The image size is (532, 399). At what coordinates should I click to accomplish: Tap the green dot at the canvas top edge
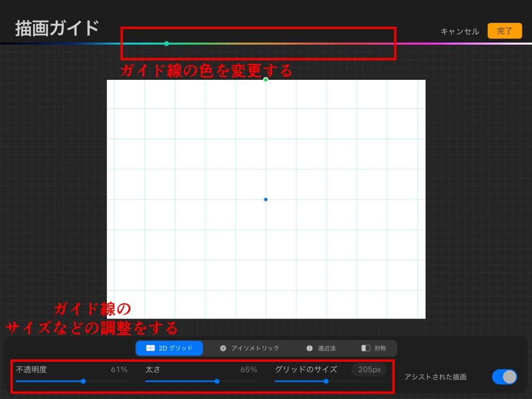pos(265,79)
